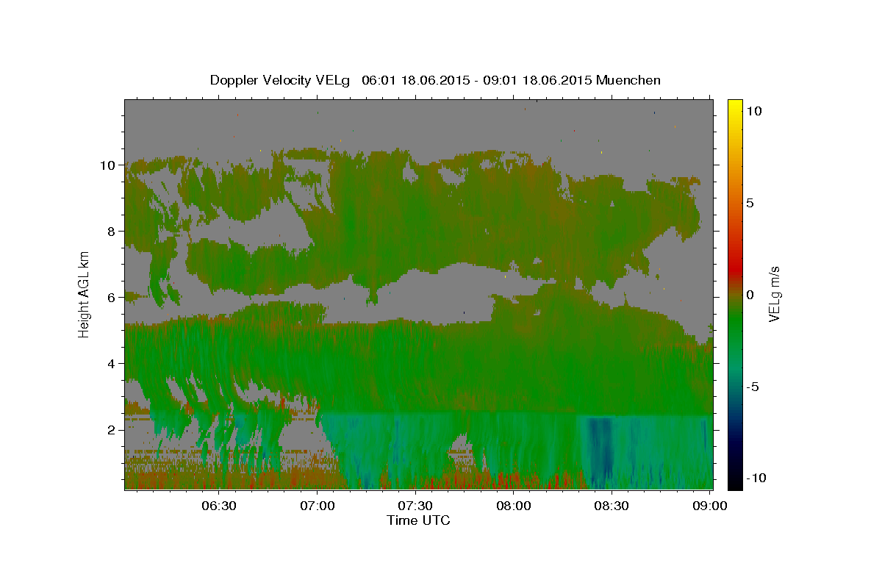
Task: Click the 06:30 time tick label
Action: tap(219, 506)
